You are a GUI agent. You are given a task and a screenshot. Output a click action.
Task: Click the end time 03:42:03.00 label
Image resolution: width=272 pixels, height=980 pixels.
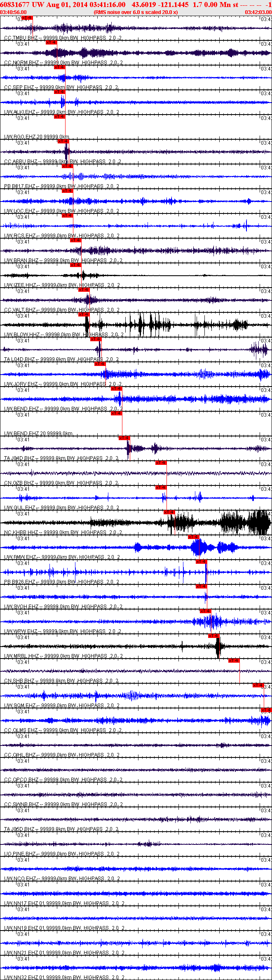click(x=258, y=12)
